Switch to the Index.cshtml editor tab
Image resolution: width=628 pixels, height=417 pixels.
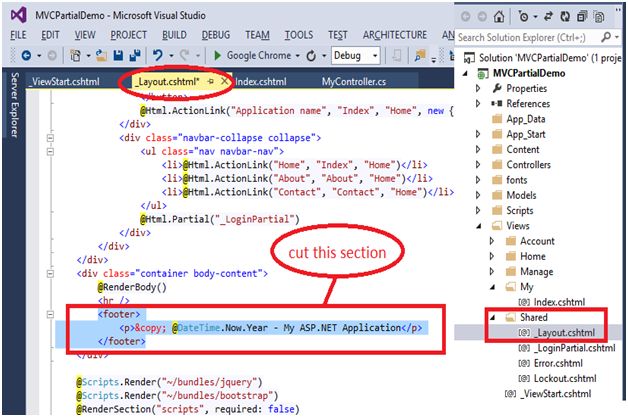point(261,82)
